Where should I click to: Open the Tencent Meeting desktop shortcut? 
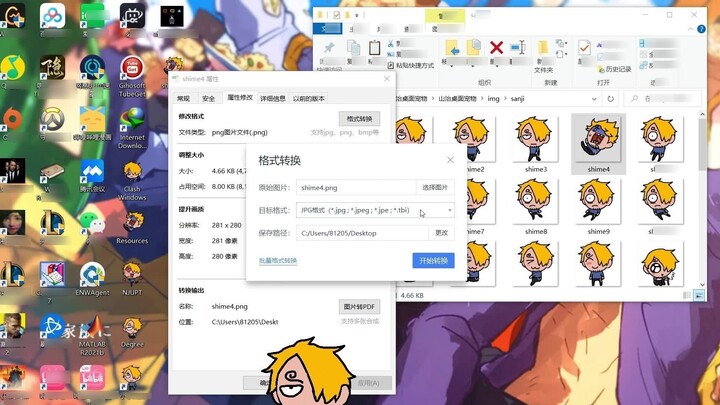coord(92,175)
